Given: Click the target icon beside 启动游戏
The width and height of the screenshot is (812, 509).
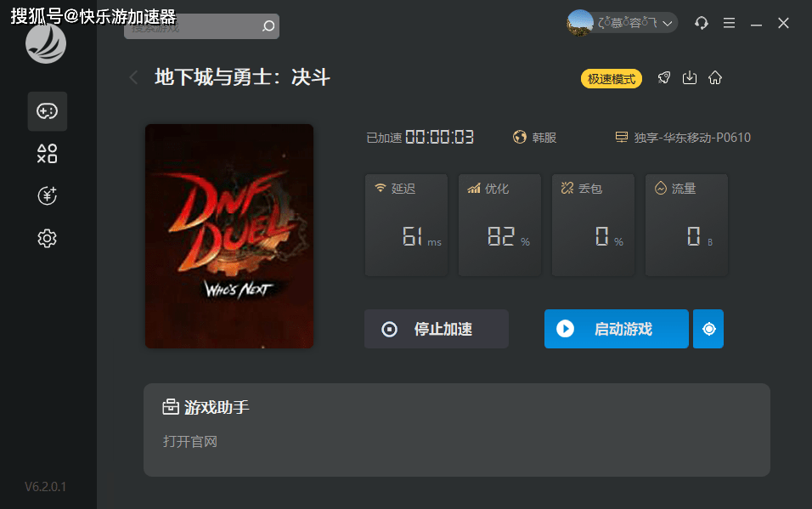Looking at the screenshot, I should point(708,329).
